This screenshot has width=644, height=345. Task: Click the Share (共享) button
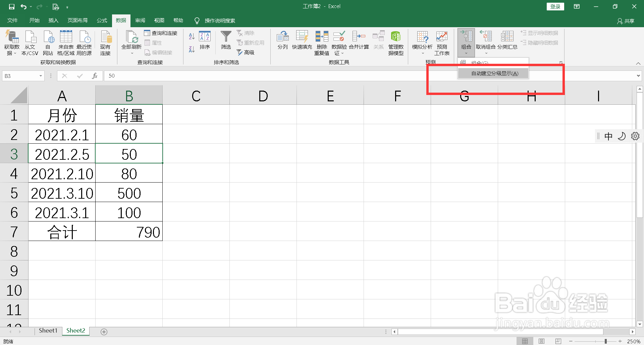click(626, 21)
